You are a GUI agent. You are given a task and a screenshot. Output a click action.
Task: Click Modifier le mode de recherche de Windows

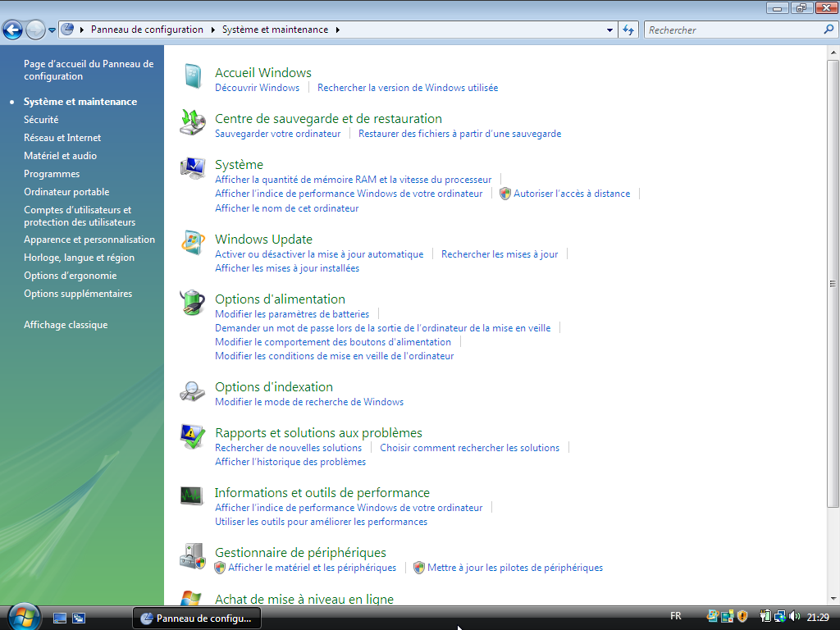(309, 402)
